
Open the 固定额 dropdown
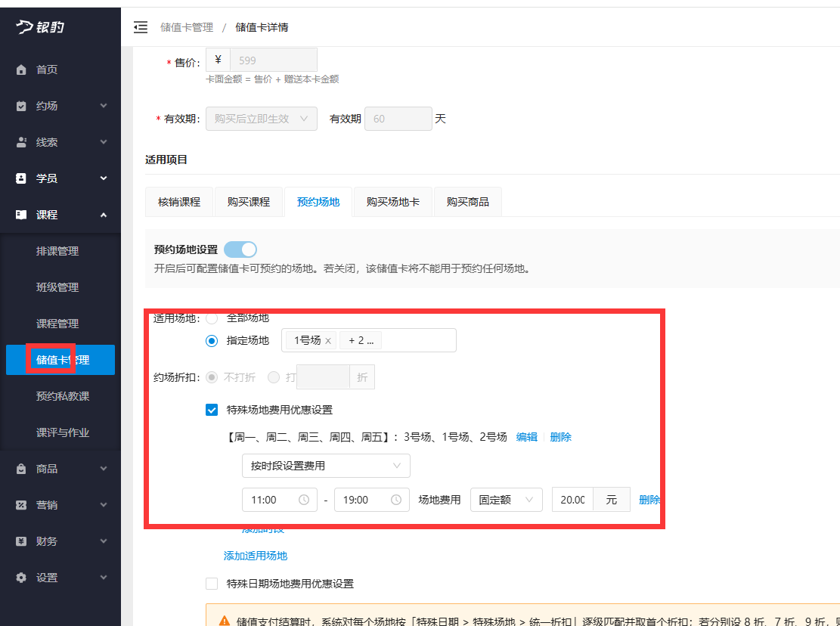[x=507, y=499]
